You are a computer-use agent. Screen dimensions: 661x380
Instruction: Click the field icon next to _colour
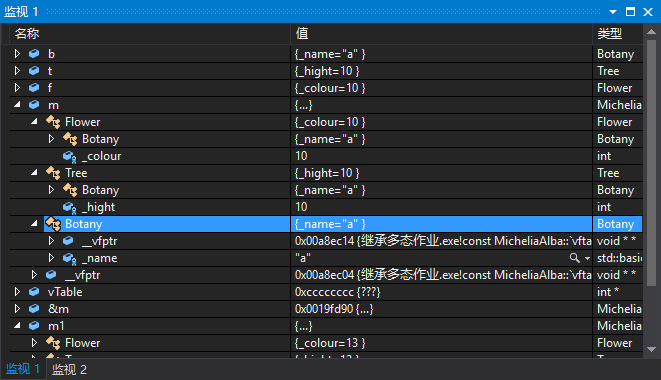coord(70,156)
